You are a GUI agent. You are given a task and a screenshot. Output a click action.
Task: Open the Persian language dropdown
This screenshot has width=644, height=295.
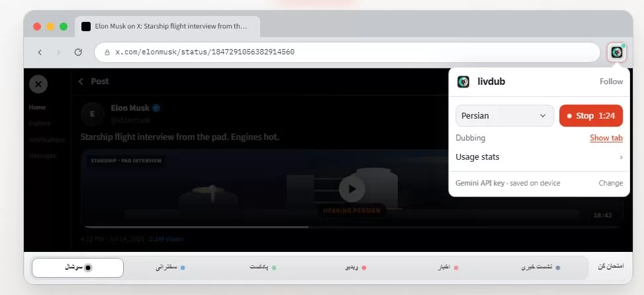click(505, 115)
